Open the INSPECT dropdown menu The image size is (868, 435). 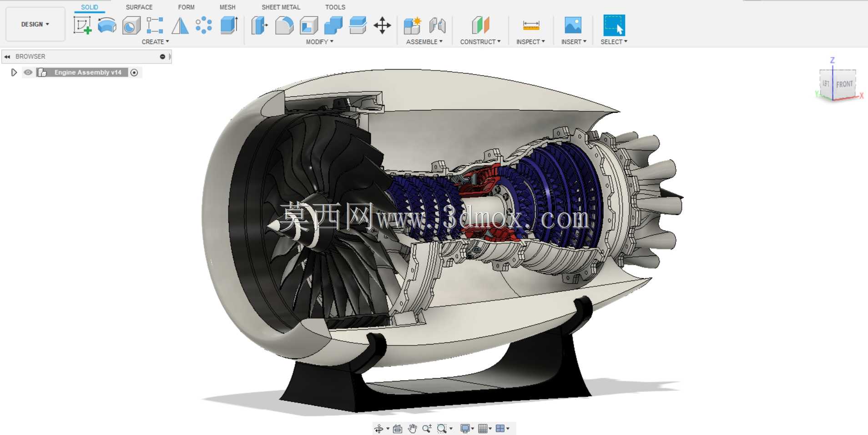[x=530, y=42]
